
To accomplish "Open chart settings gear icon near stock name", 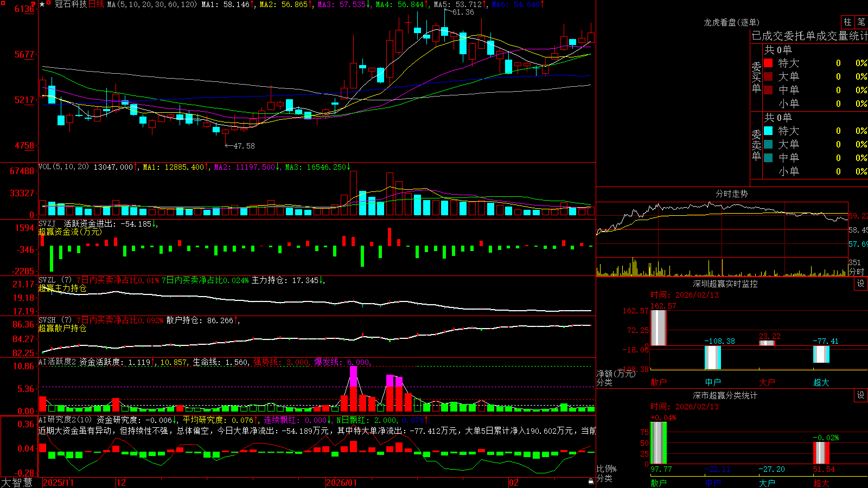I will 49,4.
